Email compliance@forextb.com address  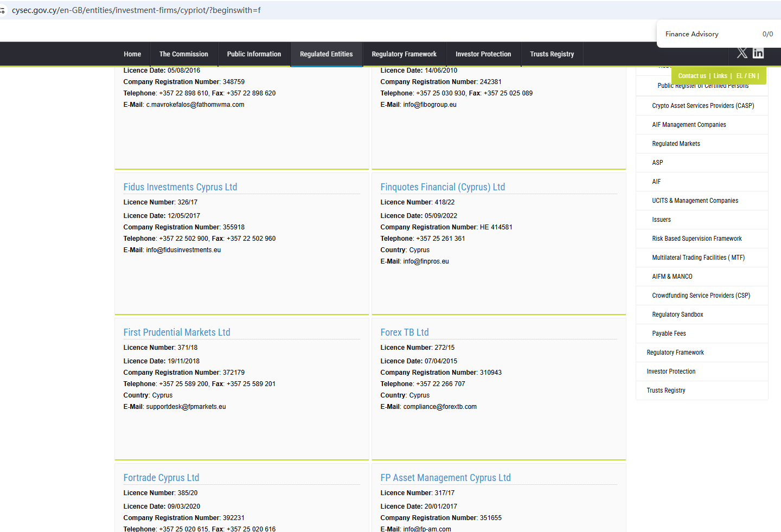point(440,407)
